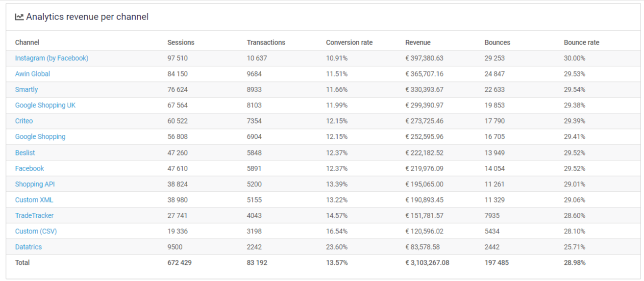Select the sessions value 76 624
Screen dimensions: 644x281
pos(177,89)
